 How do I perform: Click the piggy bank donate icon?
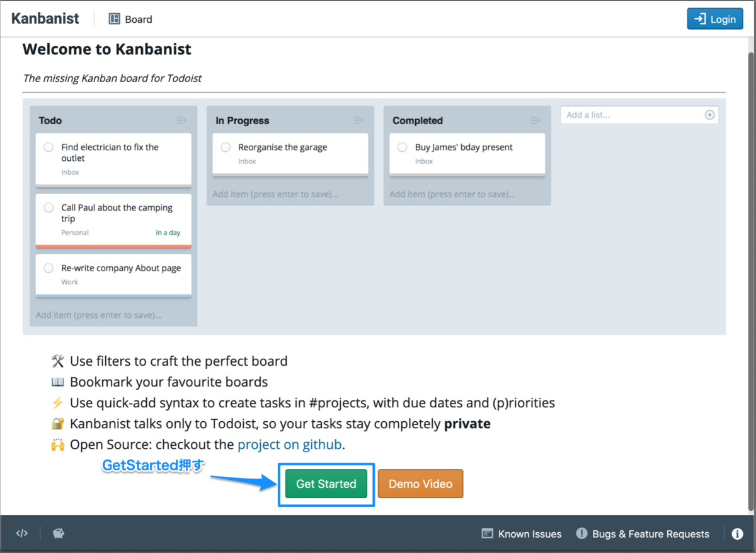(x=59, y=533)
